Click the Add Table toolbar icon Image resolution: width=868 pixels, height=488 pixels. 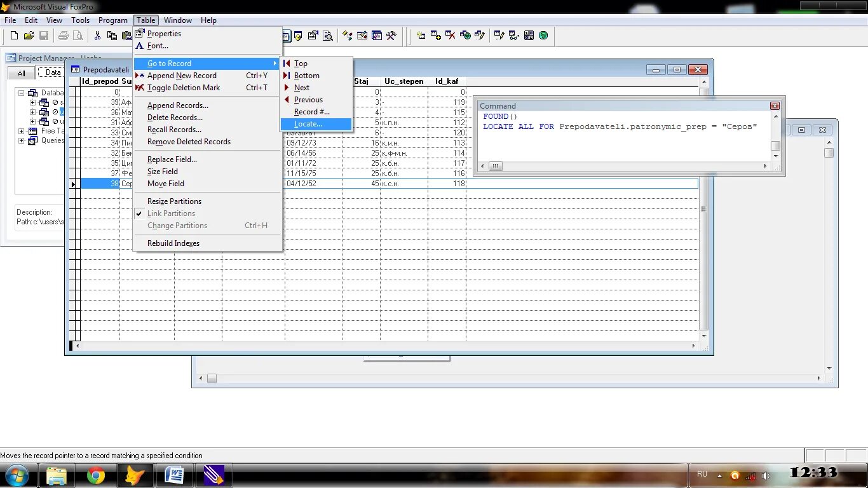(436, 36)
